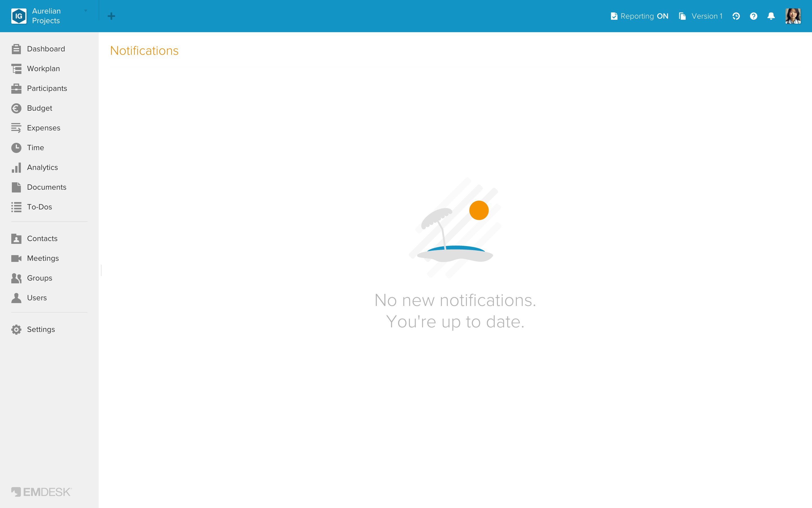Select the Contacts label
The image size is (812, 508).
click(x=42, y=238)
